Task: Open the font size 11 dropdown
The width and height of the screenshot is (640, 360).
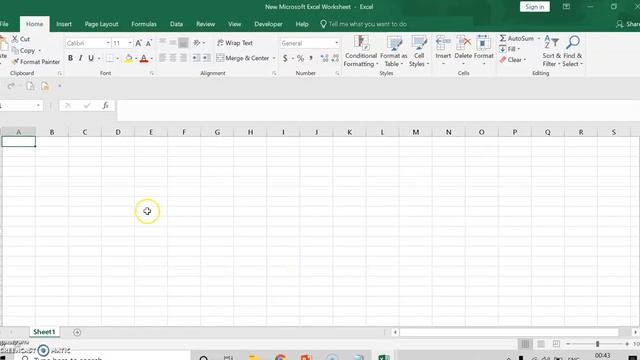Action: click(x=130, y=43)
